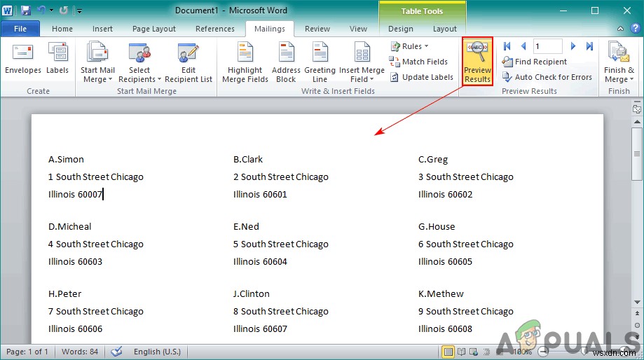644x360 pixels.
Task: Click on 6 South Street Chicago
Action: (x=466, y=244)
